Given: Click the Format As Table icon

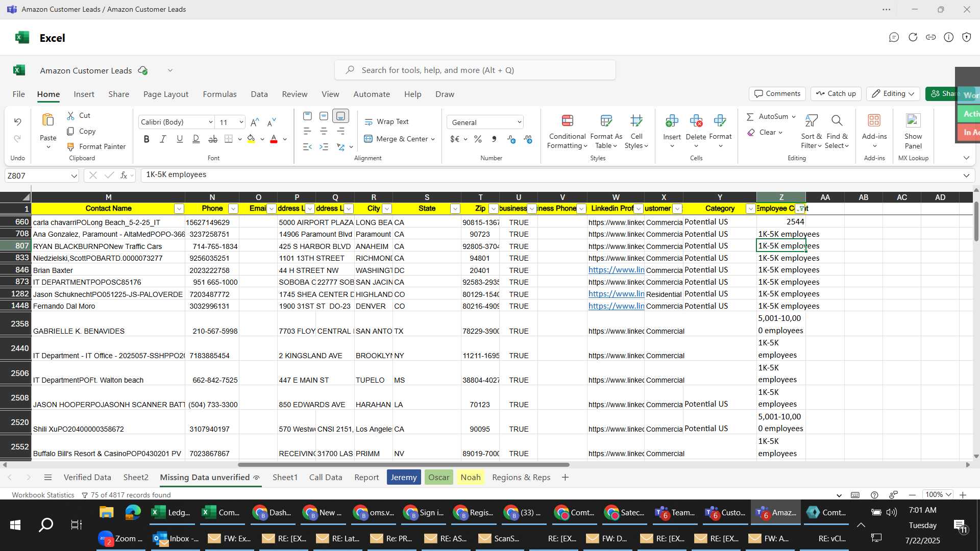Looking at the screenshot, I should [606, 121].
